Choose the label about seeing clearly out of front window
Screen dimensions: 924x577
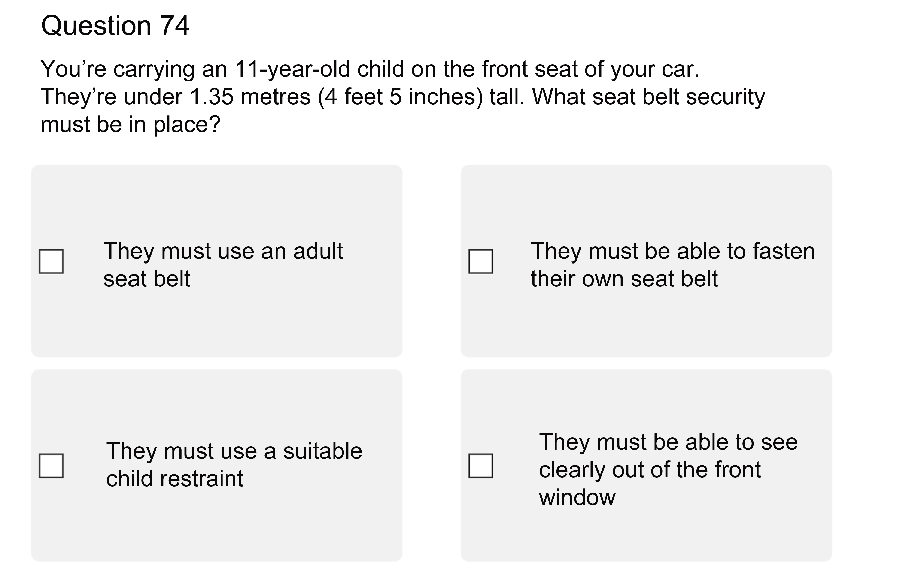(x=668, y=469)
